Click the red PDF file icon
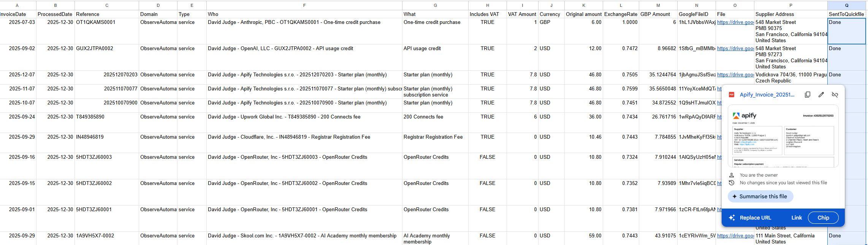The height and width of the screenshot is (245, 868). 731,95
